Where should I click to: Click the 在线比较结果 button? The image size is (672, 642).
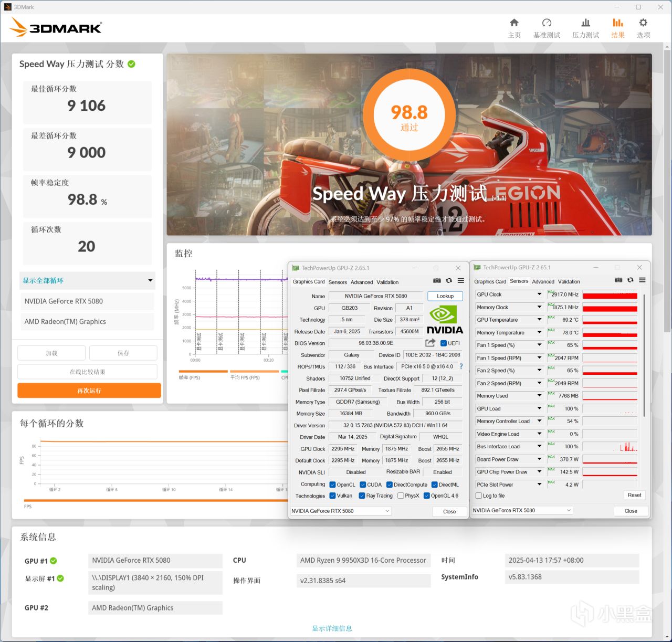pos(87,372)
